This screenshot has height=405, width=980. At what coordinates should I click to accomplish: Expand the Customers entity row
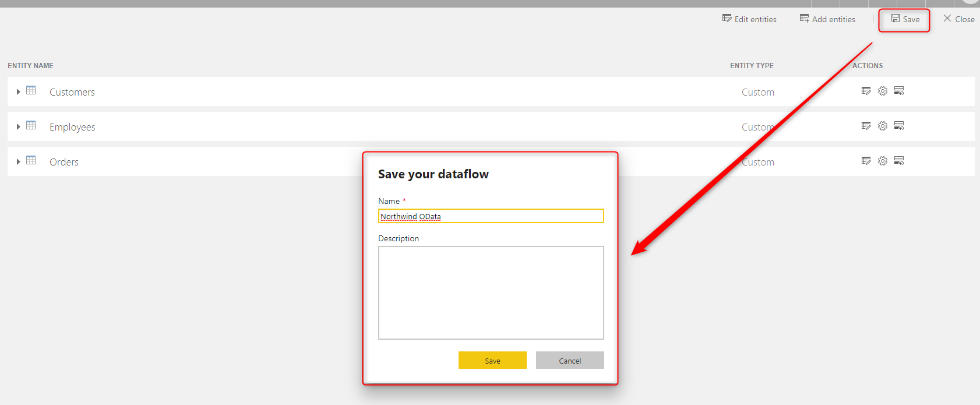[19, 91]
